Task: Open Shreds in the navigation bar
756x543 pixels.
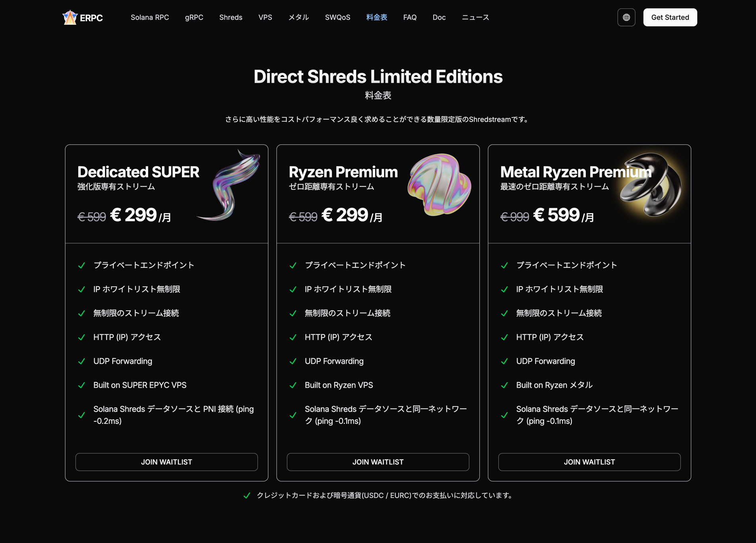Action: tap(230, 18)
